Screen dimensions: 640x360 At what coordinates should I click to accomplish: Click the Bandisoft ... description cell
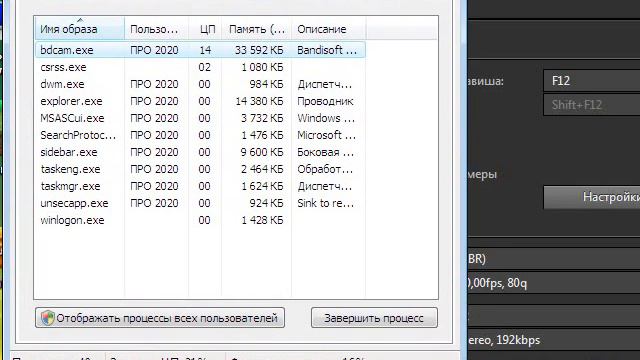tap(327, 50)
